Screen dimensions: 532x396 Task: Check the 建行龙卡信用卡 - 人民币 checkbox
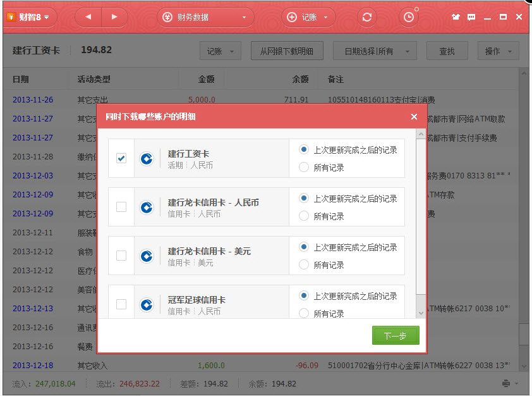pyautogui.click(x=121, y=207)
